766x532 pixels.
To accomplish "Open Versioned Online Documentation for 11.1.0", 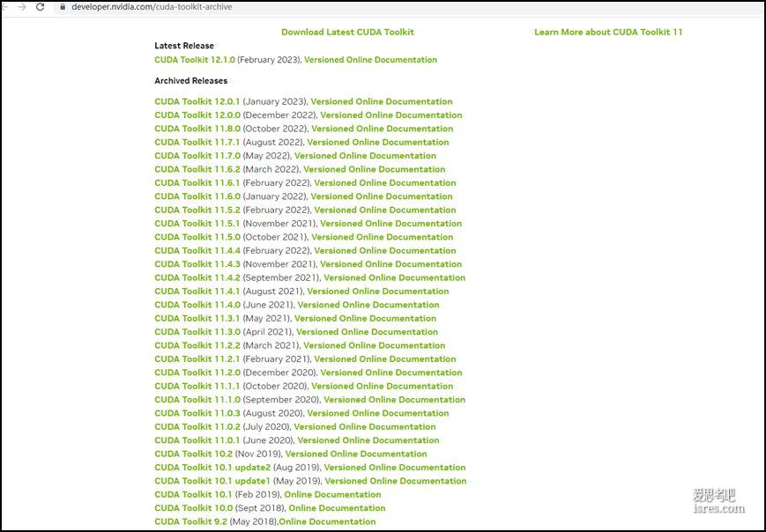I will pyautogui.click(x=394, y=400).
